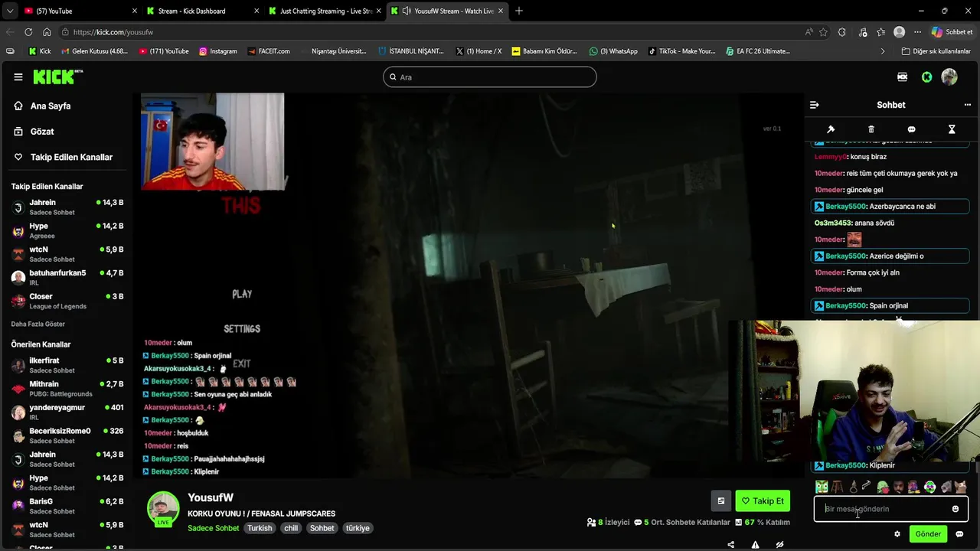Open Diğer sık kullanılanlar folder
980x551 pixels.
(936, 51)
